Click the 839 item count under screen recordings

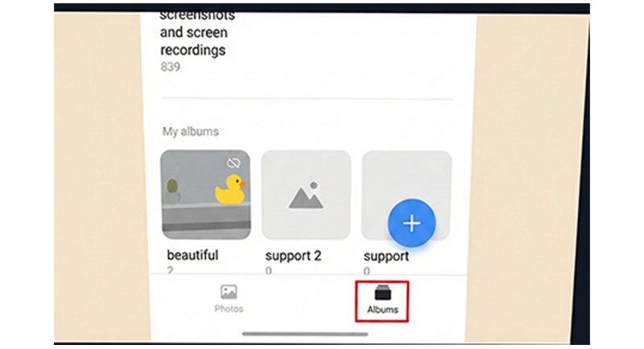tap(170, 67)
